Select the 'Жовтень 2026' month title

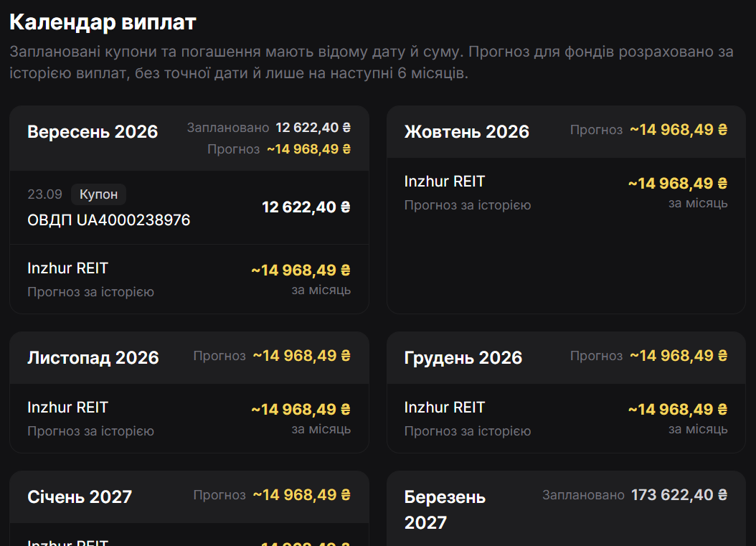click(x=467, y=132)
